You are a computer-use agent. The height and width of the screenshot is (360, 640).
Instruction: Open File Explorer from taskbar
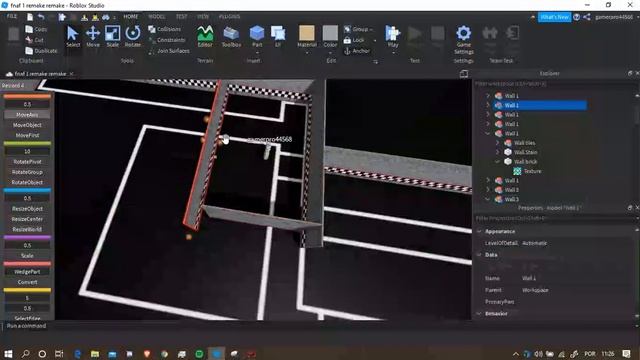[x=95, y=353]
